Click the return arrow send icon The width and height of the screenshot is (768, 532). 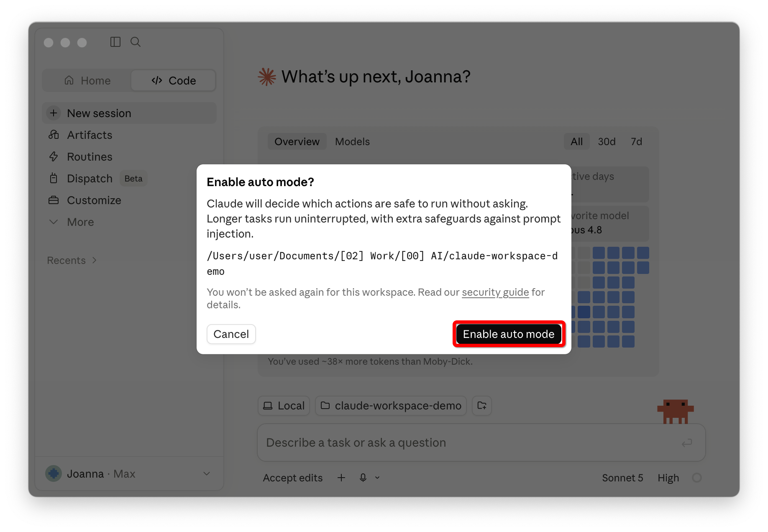point(687,442)
